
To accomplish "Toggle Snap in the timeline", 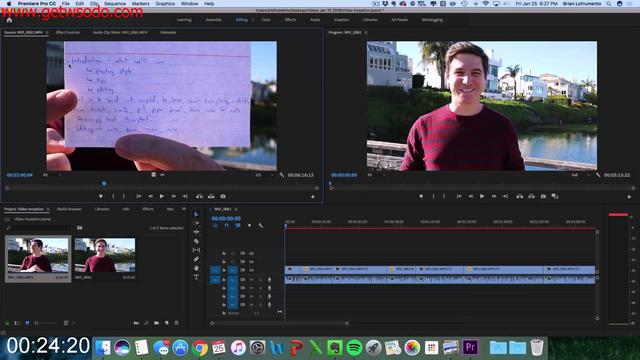I will pos(227,225).
